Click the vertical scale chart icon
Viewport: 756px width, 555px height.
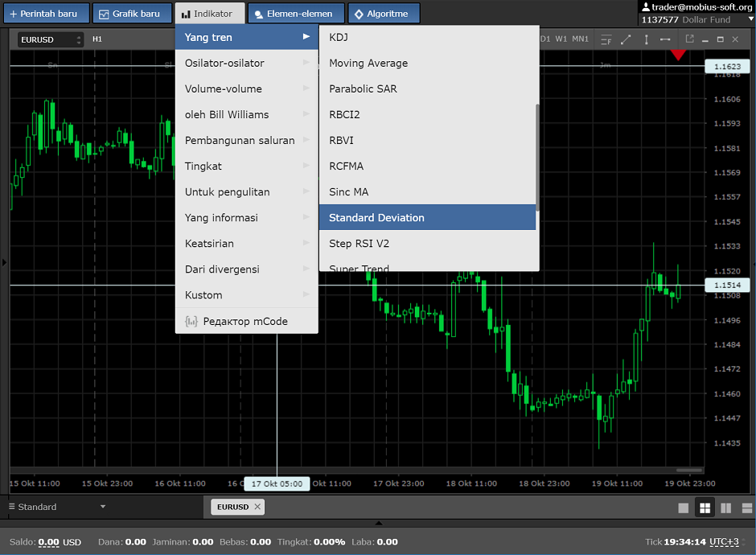(x=646, y=39)
